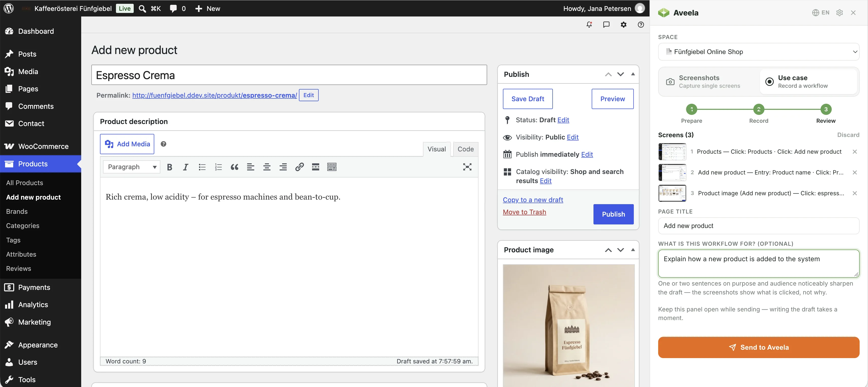Click the WordPress logo in admin bar
This screenshot has height=387, width=868.
click(9, 8)
